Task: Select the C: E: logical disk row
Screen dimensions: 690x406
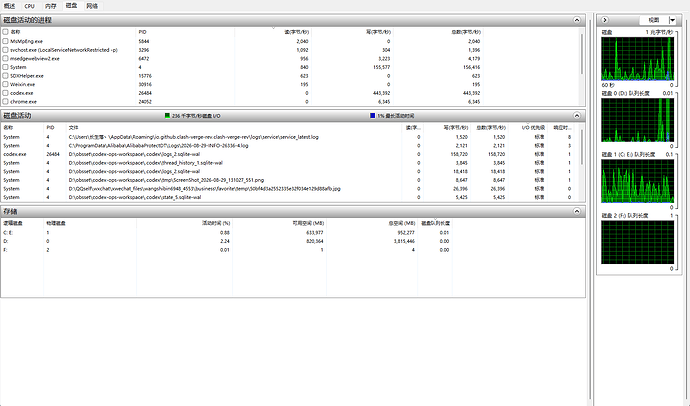Action: coord(227,232)
